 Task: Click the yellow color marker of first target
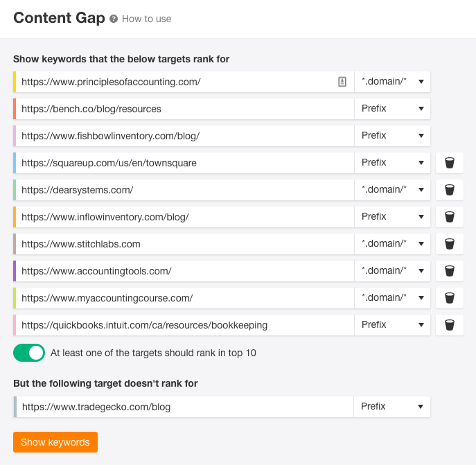coord(15,82)
